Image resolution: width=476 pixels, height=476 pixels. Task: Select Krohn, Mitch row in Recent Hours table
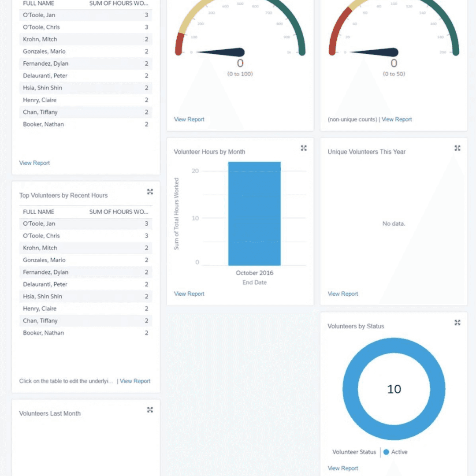86,248
